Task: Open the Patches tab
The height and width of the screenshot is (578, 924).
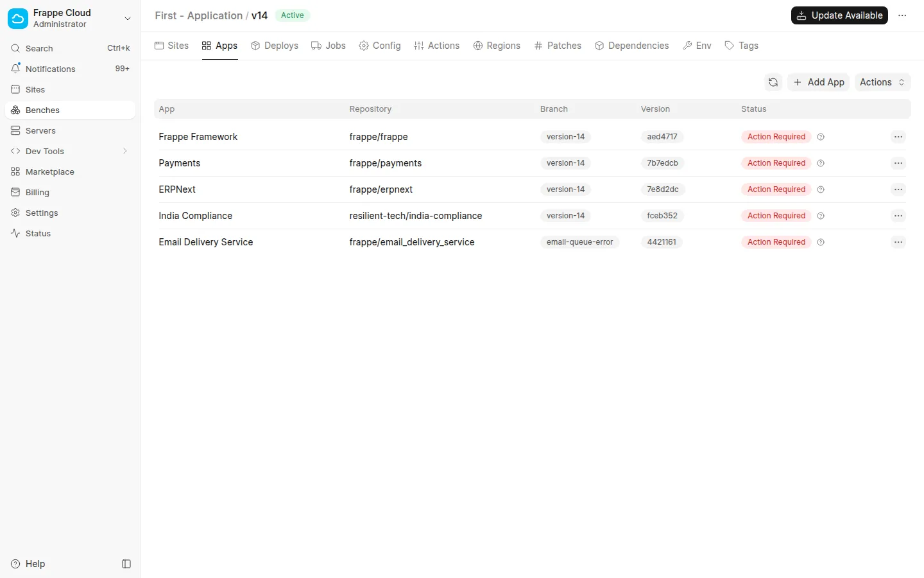Action: click(558, 46)
